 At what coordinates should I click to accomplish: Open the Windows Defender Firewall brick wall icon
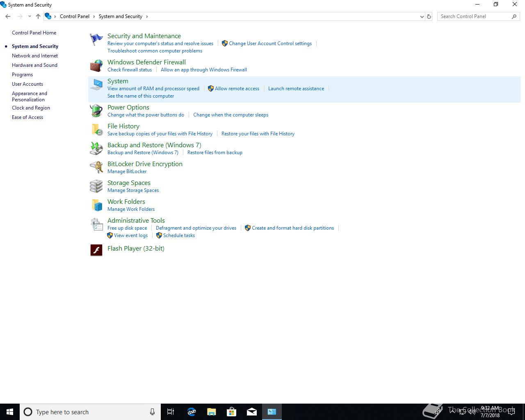click(96, 66)
